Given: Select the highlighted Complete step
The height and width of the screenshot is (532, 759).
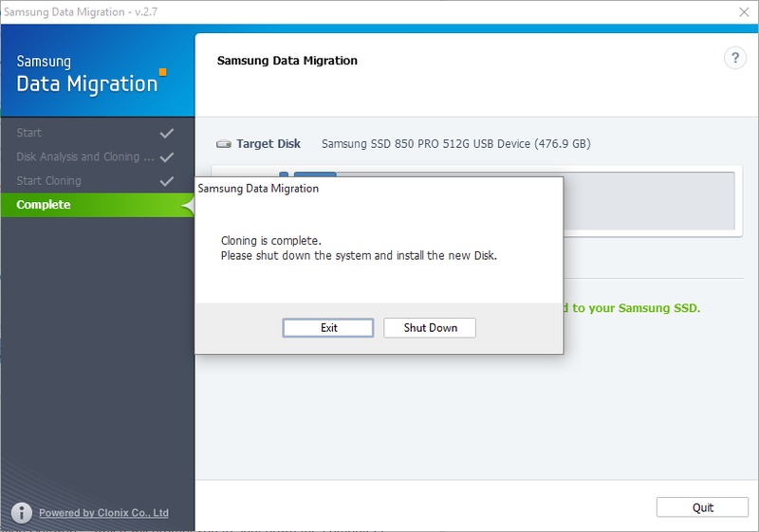Looking at the screenshot, I should (44, 205).
